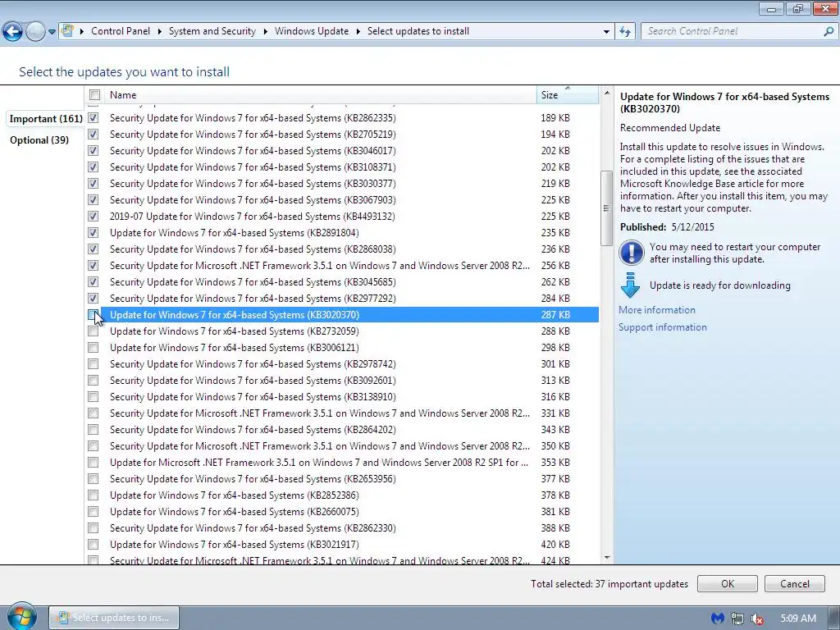Viewport: 840px width, 630px height.
Task: Uncheck the KB2705219 update checkbox
Action: tap(94, 135)
